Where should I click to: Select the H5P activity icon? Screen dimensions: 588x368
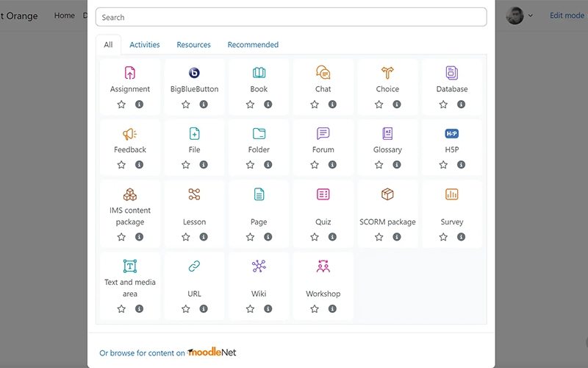click(452, 134)
